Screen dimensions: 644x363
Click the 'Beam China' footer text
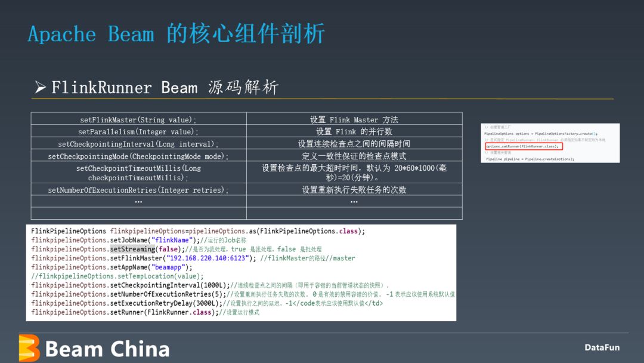click(x=107, y=349)
